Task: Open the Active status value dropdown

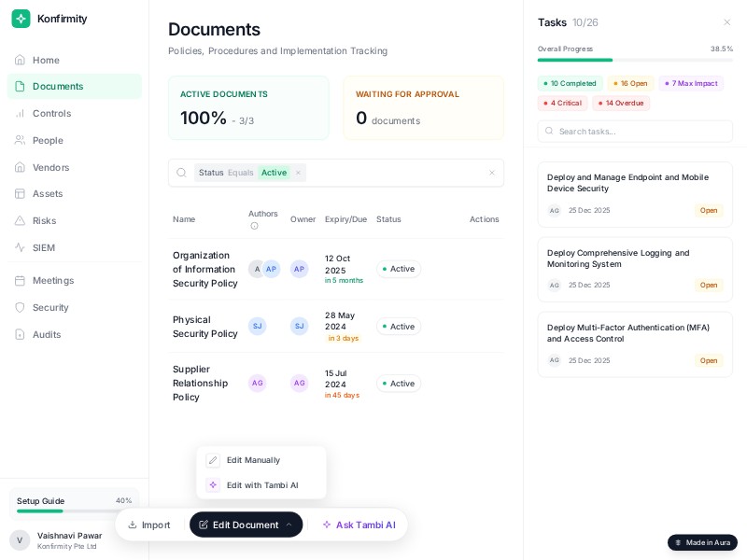Action: tap(274, 173)
